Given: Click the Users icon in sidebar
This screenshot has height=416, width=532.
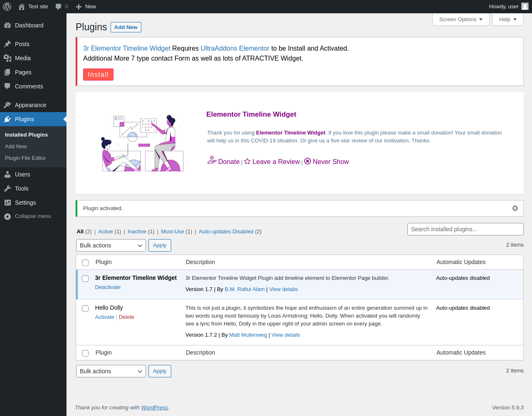Looking at the screenshot, I should click(x=7, y=174).
